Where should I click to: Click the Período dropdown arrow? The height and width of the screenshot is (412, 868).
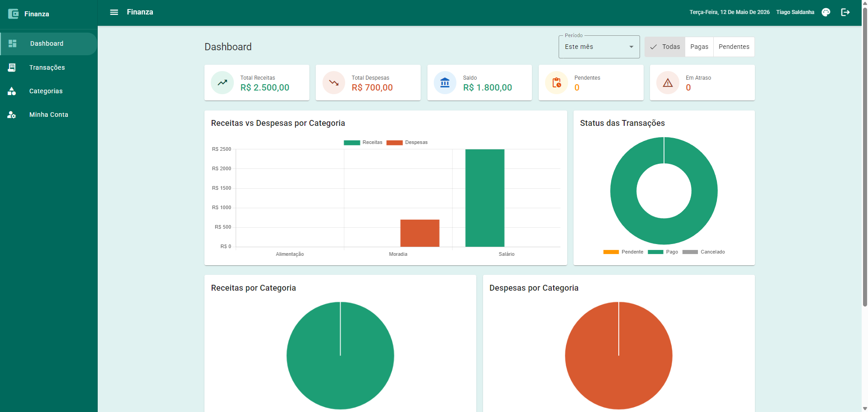pyautogui.click(x=631, y=47)
